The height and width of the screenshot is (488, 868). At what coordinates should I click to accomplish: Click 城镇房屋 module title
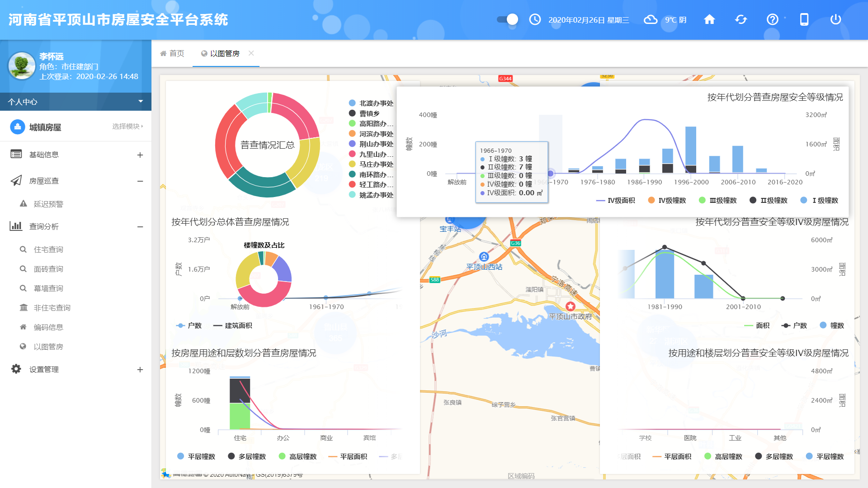click(45, 127)
